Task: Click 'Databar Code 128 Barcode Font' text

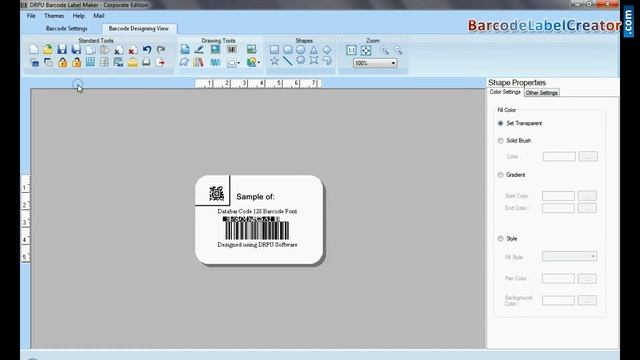Action: tap(257, 211)
